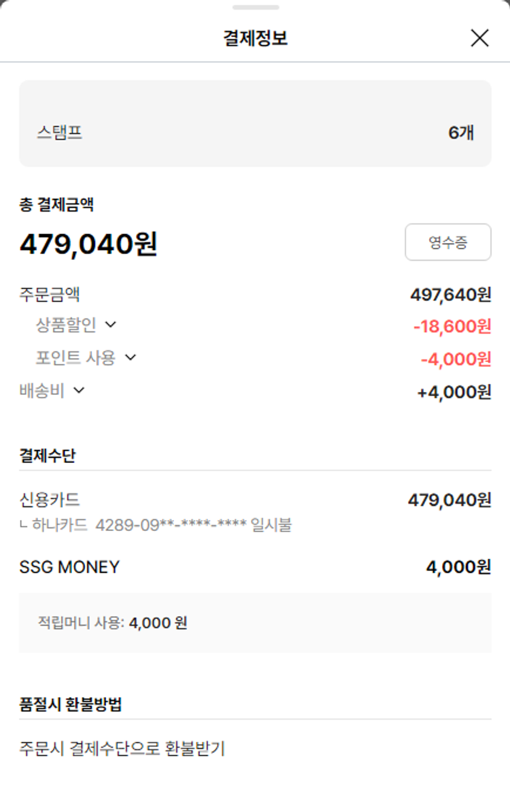Viewport: 510px width, 812px height.
Task: Click the drag handle at sheet top
Action: (x=255, y=7)
